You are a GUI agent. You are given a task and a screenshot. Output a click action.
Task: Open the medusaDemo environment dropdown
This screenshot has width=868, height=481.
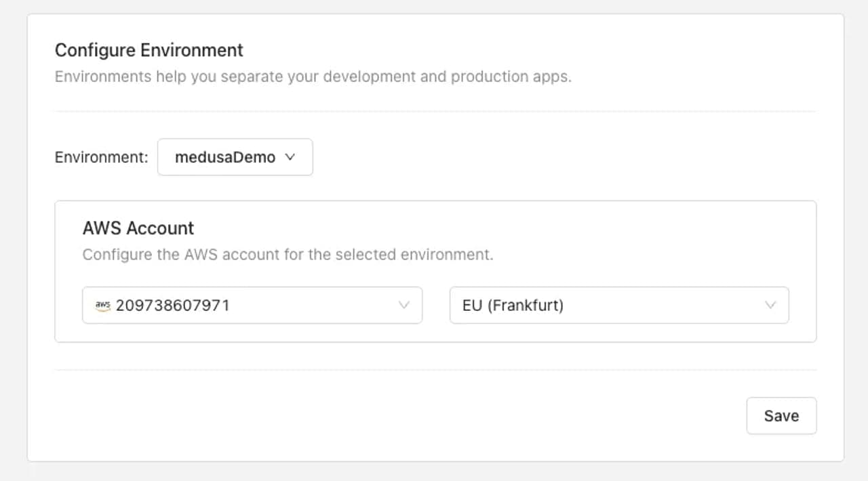coord(235,157)
